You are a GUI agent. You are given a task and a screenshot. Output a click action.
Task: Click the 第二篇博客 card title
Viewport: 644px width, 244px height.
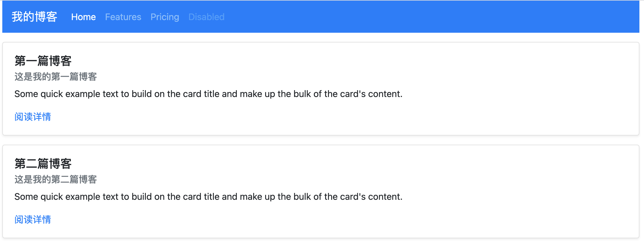(43, 164)
